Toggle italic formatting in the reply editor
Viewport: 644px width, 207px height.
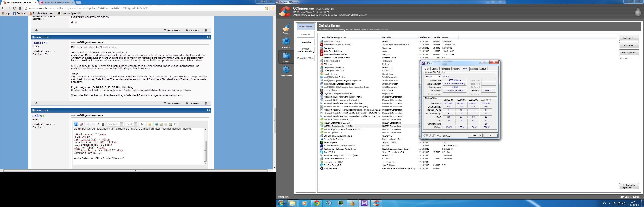(x=98, y=124)
